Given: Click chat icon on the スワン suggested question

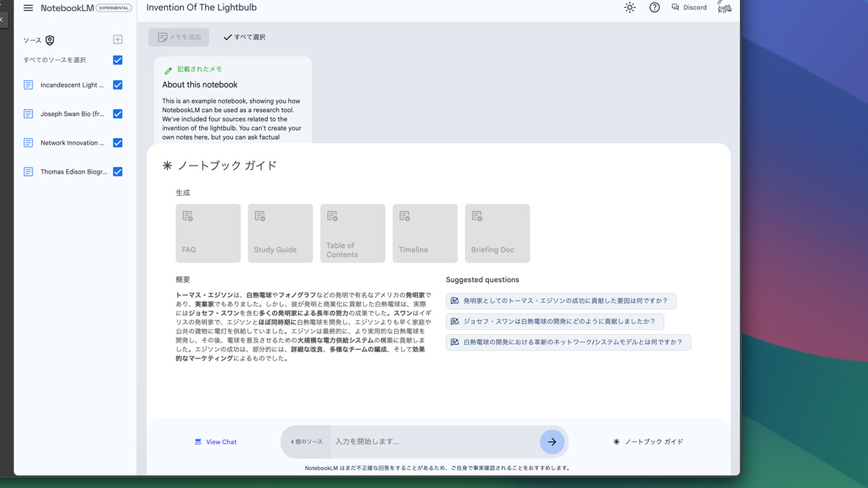Looking at the screenshot, I should [454, 321].
